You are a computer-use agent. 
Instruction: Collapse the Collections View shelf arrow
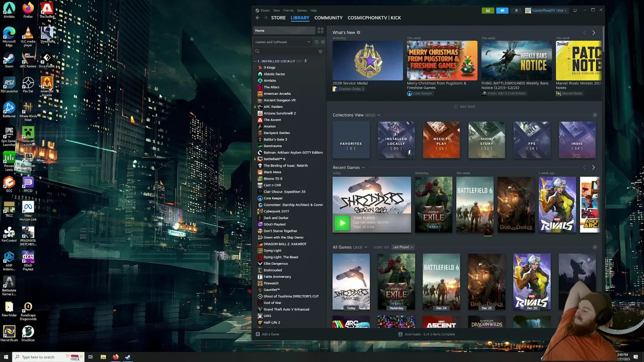click(x=595, y=115)
